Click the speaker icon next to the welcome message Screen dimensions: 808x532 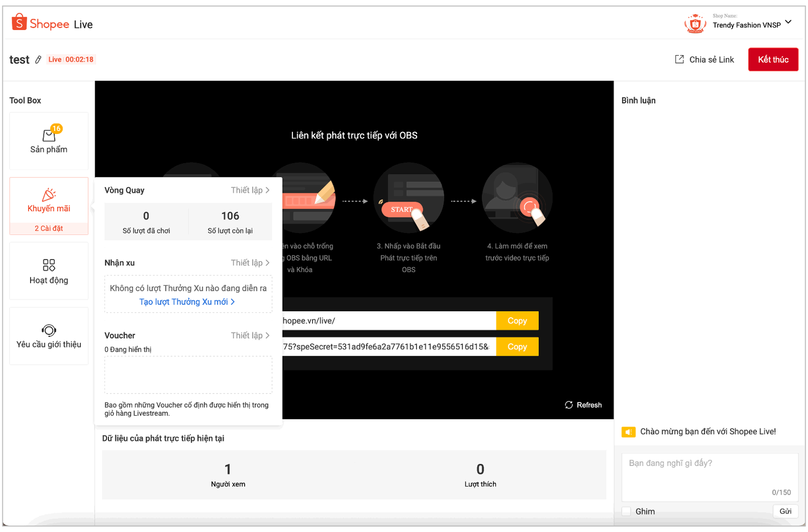(x=628, y=432)
